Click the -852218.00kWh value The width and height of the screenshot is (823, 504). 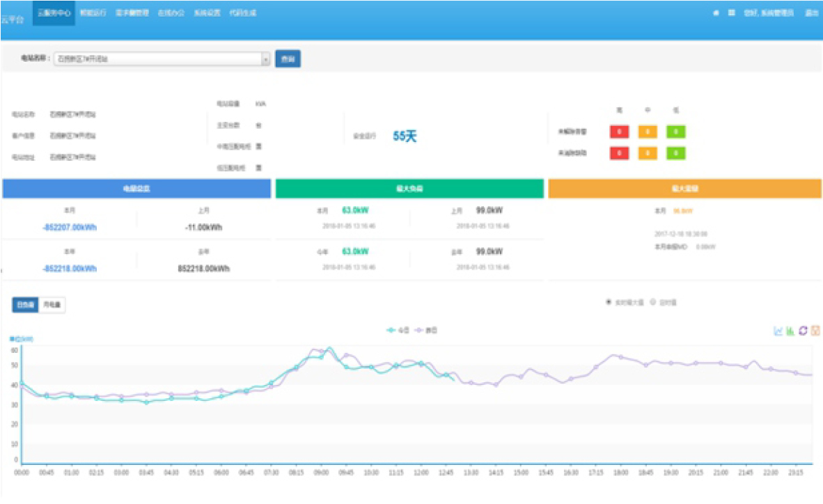tap(70, 268)
